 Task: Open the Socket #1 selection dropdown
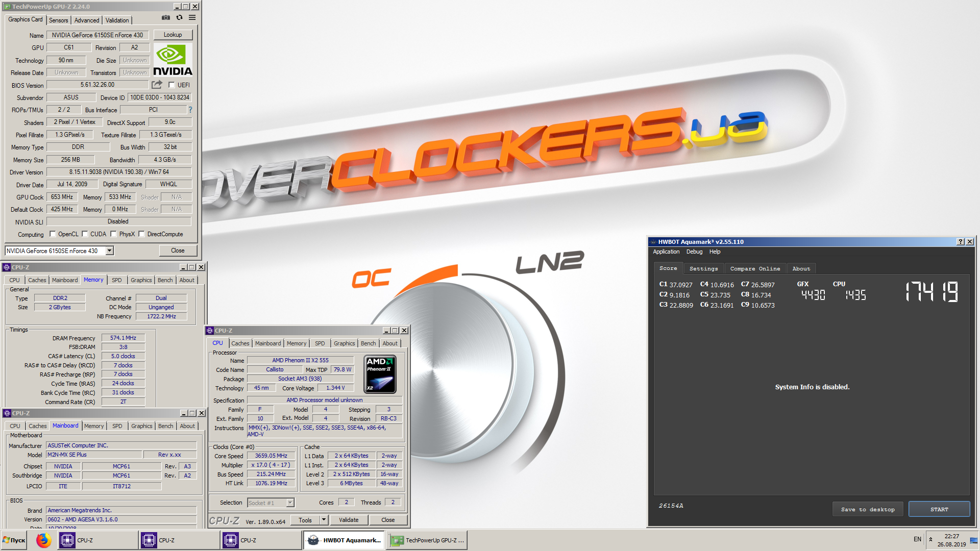290,503
